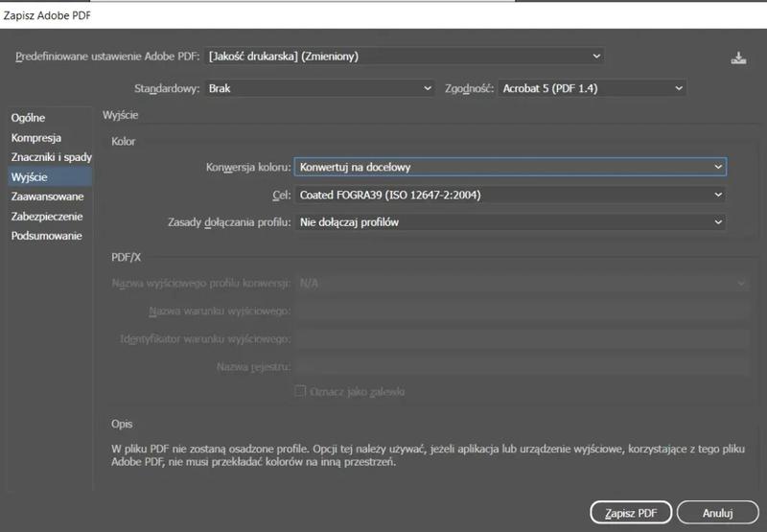Click the Nazwa rejestru field
This screenshot has width=767, height=532.
(521, 366)
